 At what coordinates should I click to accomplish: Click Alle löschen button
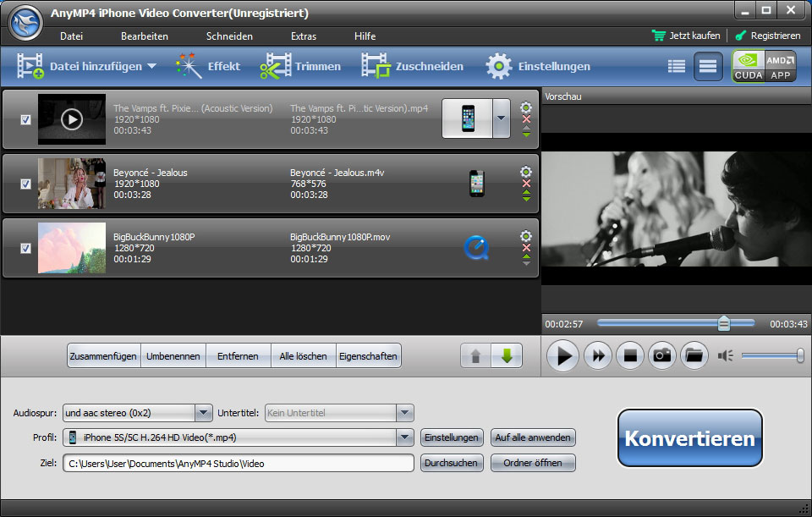click(x=303, y=356)
